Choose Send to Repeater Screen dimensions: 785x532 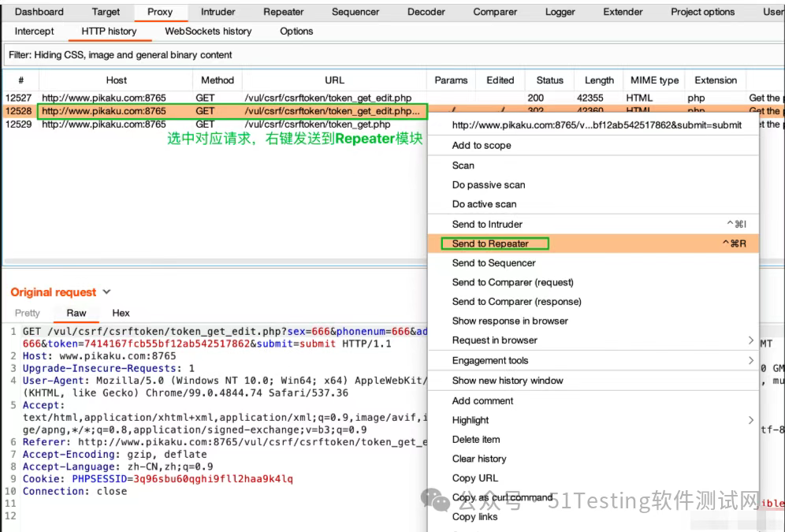click(x=593, y=244)
